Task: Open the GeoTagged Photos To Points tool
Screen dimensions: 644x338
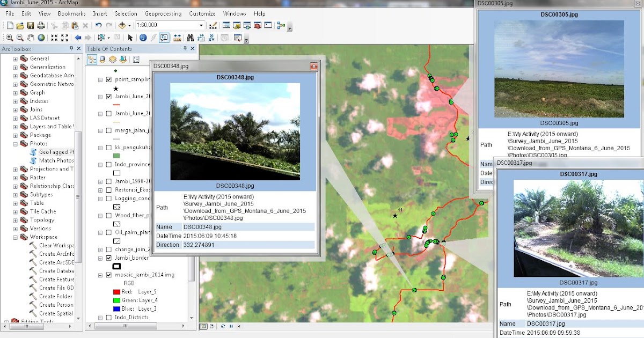Action: pyautogui.click(x=54, y=152)
